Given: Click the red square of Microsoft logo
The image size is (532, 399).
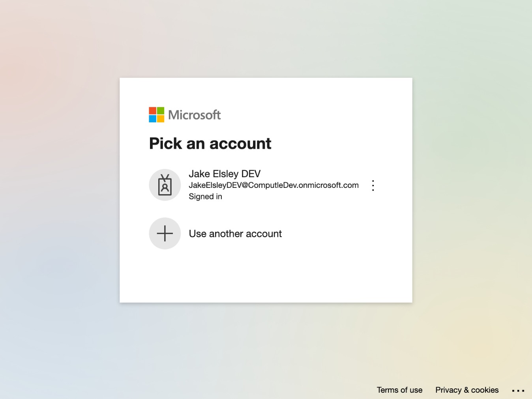Looking at the screenshot, I should coord(152,111).
